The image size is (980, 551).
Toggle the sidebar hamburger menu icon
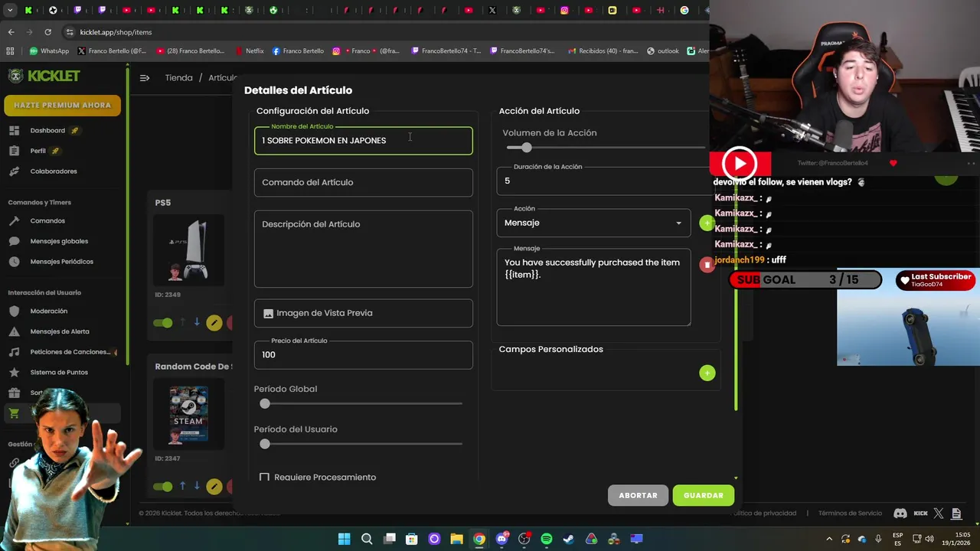coord(145,77)
